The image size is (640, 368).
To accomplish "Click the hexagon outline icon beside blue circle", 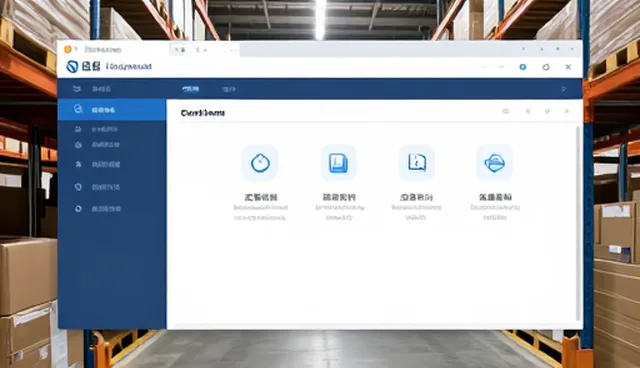I will pyautogui.click(x=546, y=67).
